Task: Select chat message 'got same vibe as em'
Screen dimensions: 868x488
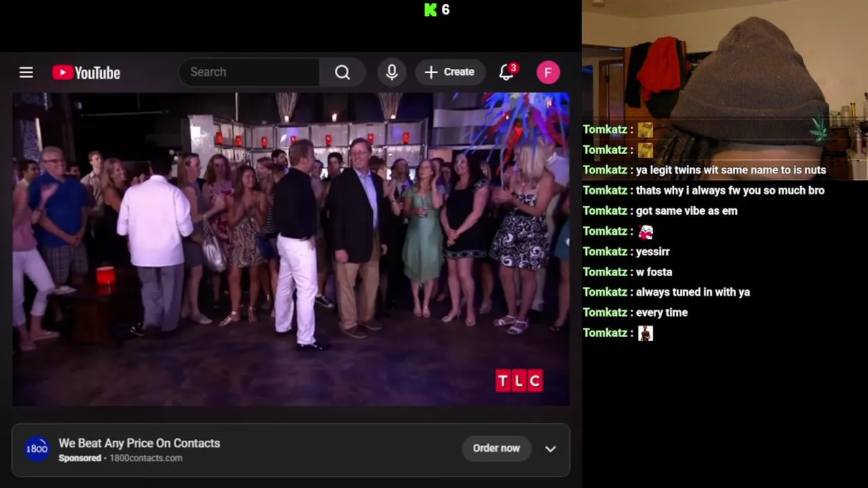Action: (687, 211)
